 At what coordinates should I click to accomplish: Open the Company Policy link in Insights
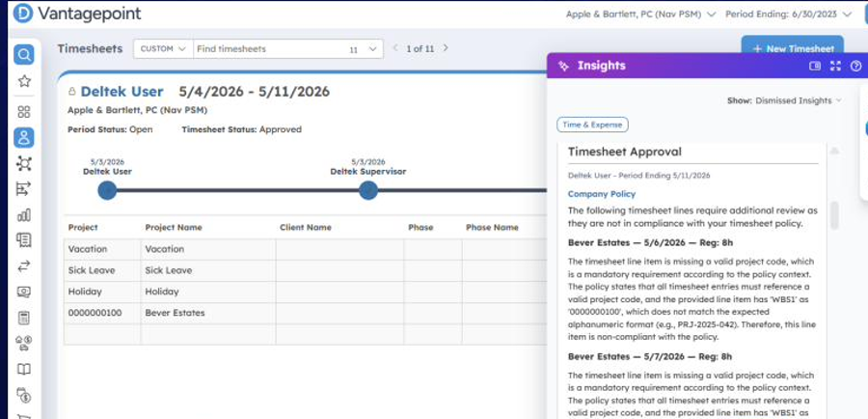click(601, 194)
